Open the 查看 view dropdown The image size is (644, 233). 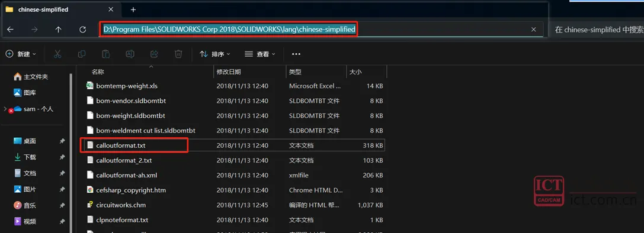pos(259,54)
